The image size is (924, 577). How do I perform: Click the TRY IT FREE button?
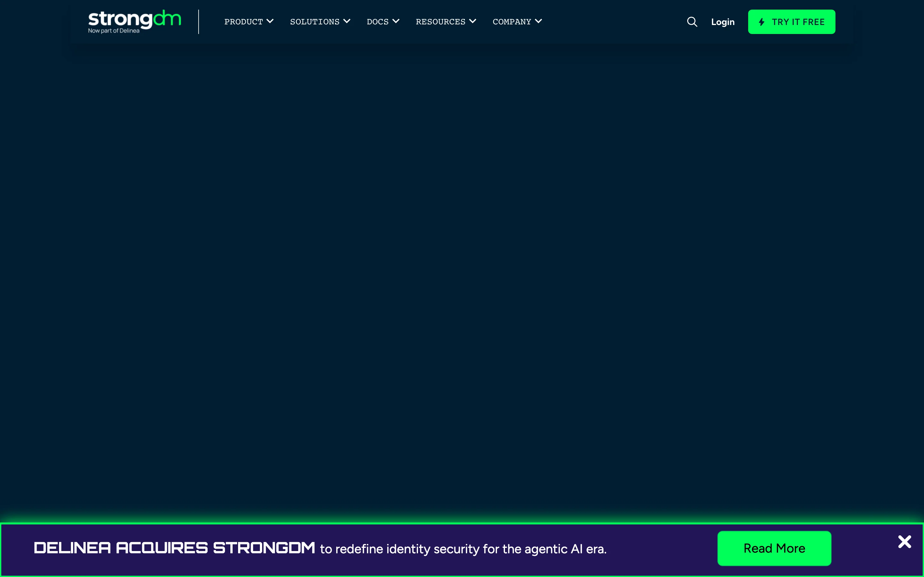click(791, 22)
